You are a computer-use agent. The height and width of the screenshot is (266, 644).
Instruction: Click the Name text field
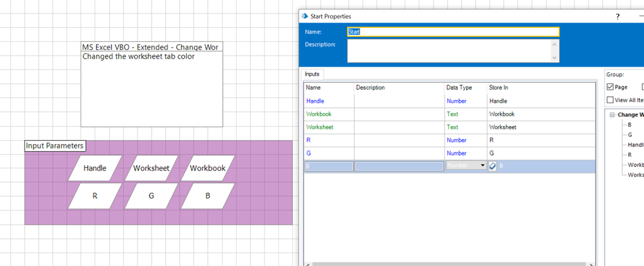point(453,32)
